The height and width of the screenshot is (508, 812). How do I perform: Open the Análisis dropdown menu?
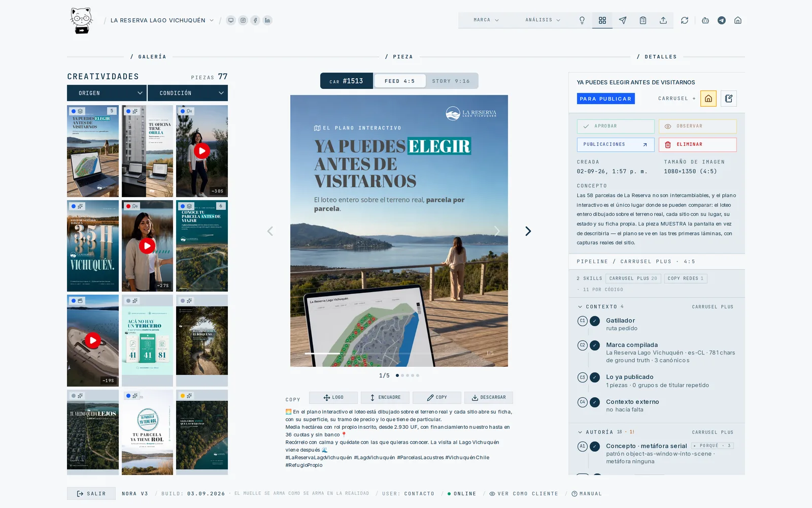pos(543,20)
